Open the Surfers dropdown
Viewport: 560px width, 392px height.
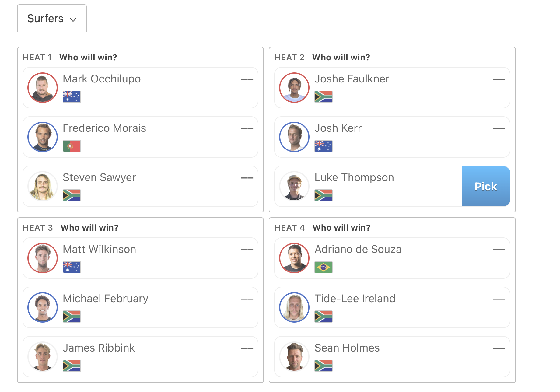pyautogui.click(x=52, y=18)
